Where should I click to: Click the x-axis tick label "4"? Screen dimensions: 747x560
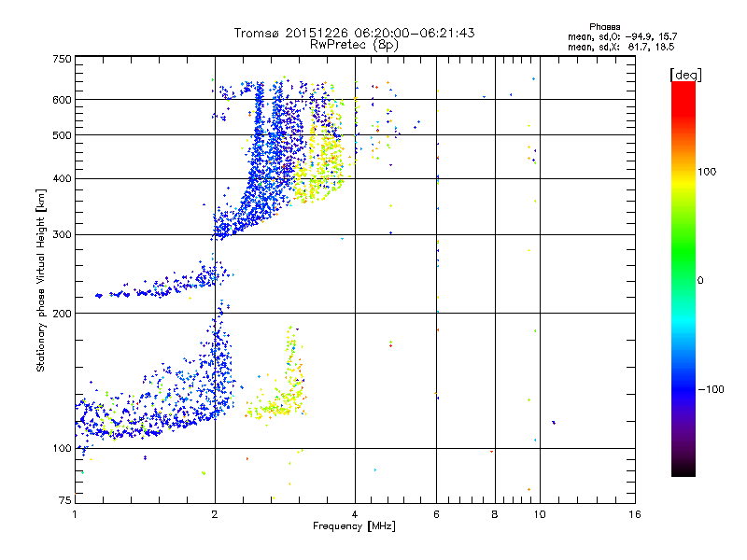point(355,514)
